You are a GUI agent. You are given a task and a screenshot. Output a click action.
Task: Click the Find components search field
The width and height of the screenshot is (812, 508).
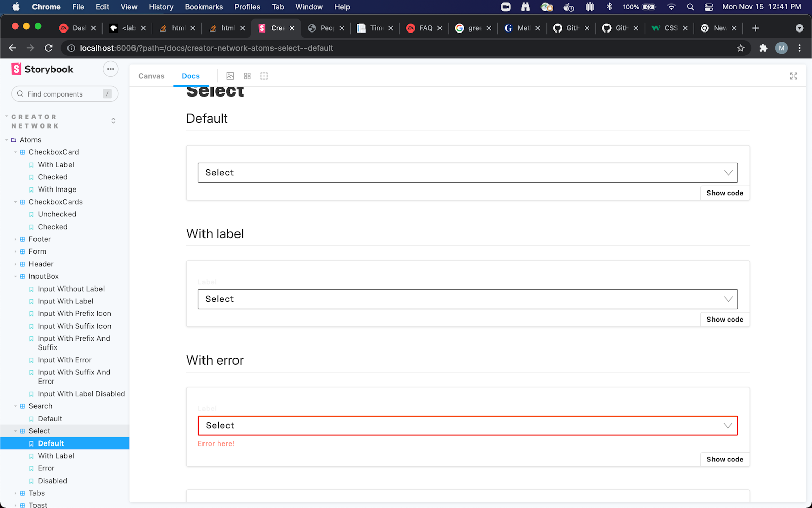click(65, 94)
